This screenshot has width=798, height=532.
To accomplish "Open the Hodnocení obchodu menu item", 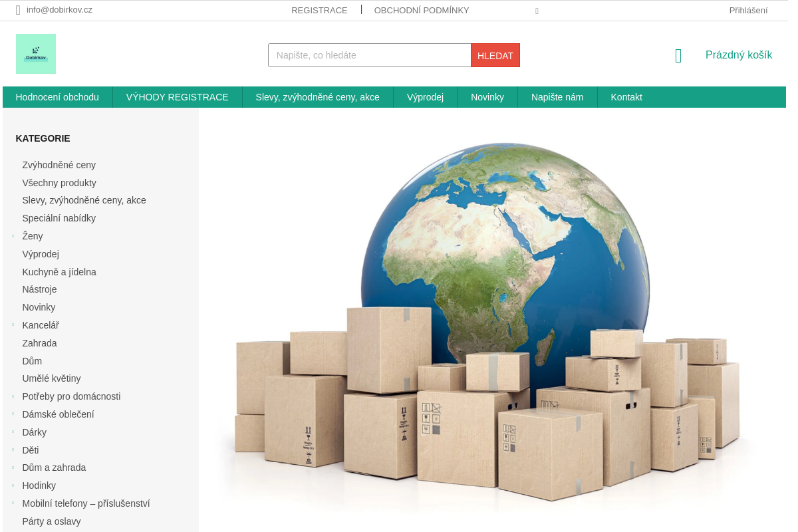I will [x=57, y=97].
